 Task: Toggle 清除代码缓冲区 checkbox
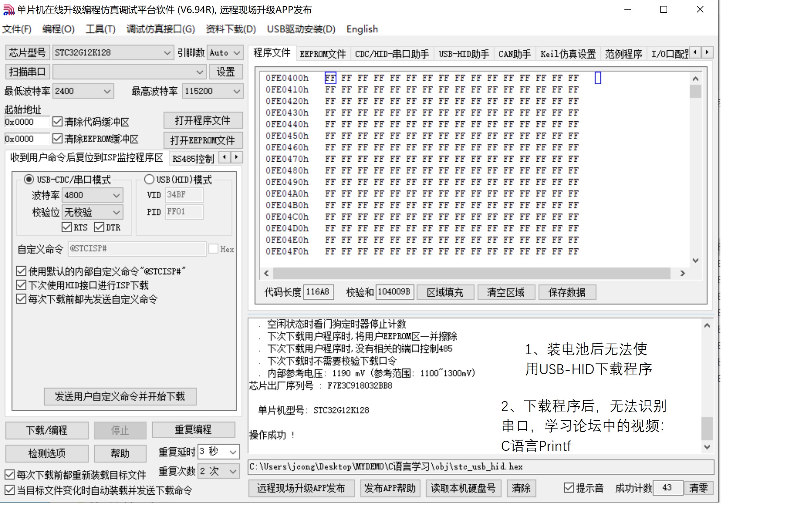tap(57, 122)
